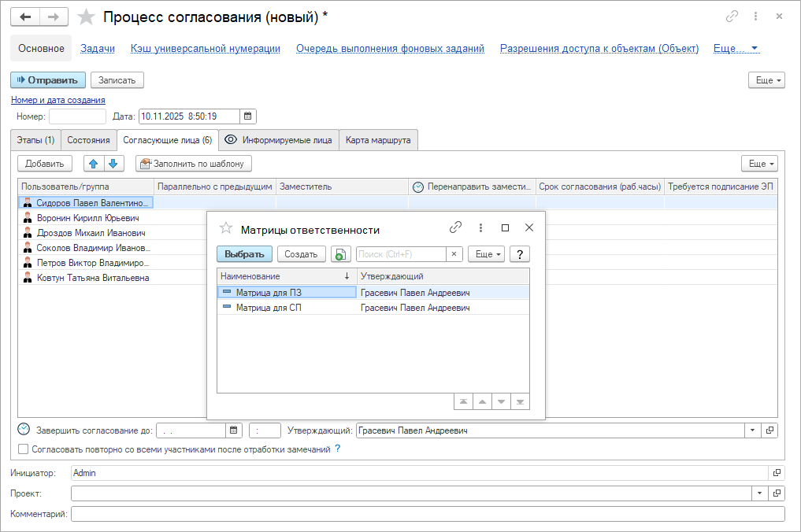Viewport: 801px width, 532px height.
Task: Click the create-by-copy icon in the dialog
Action: (x=341, y=254)
